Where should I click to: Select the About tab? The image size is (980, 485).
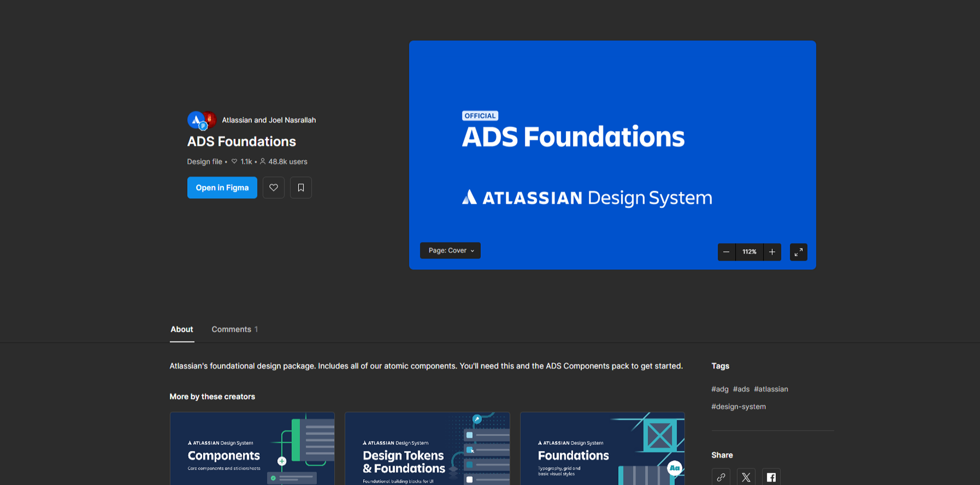pyautogui.click(x=181, y=329)
